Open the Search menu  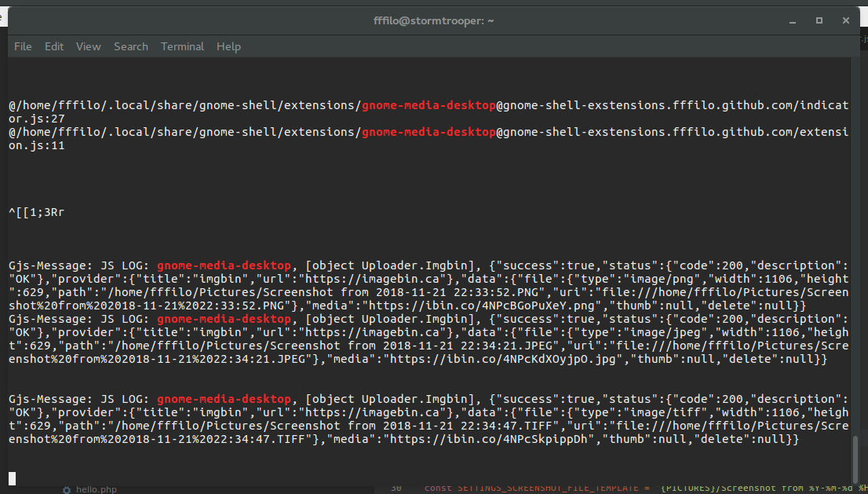(130, 46)
